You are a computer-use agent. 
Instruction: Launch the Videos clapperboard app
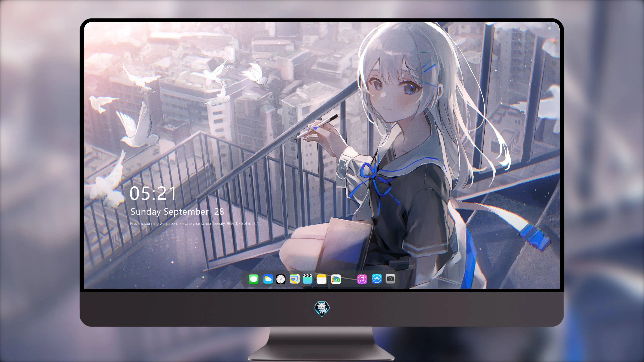308,279
